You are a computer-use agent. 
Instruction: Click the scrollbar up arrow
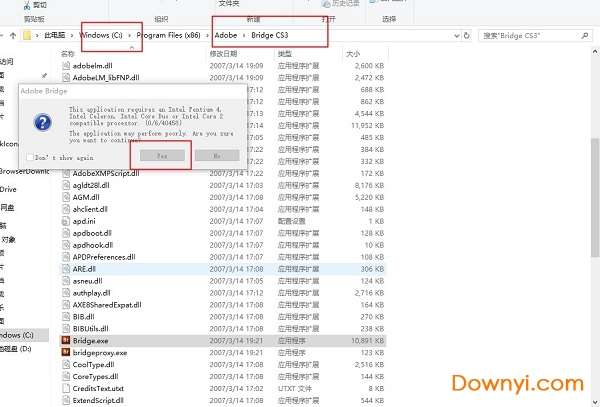[x=595, y=51]
